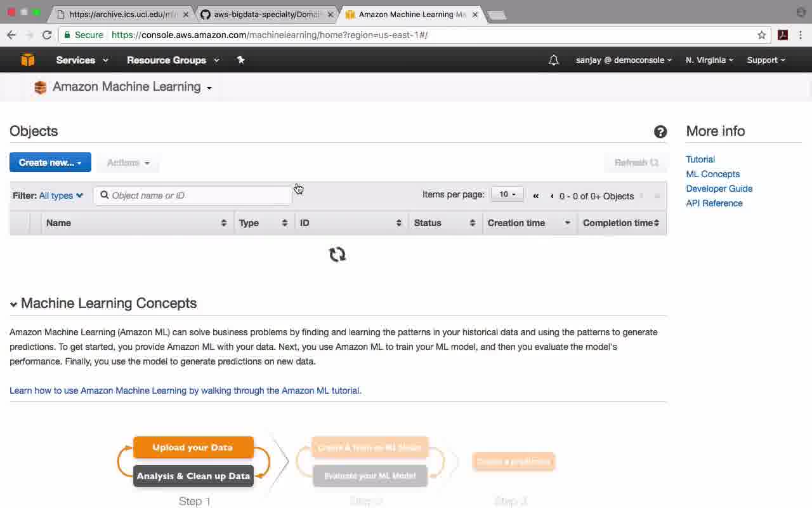Click the browser address bar URL
This screenshot has width=812, height=508.
[270, 35]
